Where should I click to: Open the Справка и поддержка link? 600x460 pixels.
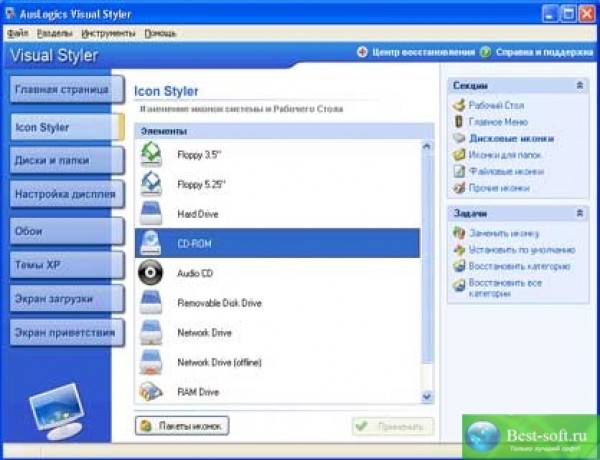coord(545,52)
